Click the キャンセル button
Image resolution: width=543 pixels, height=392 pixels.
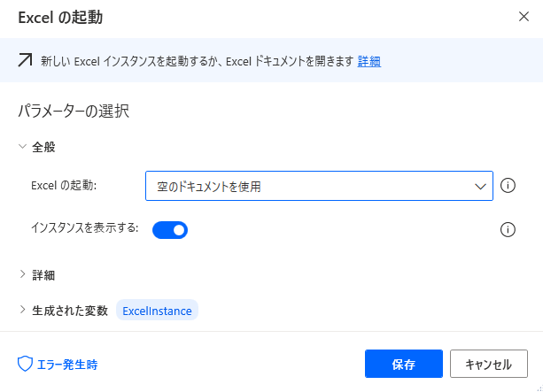point(489,364)
